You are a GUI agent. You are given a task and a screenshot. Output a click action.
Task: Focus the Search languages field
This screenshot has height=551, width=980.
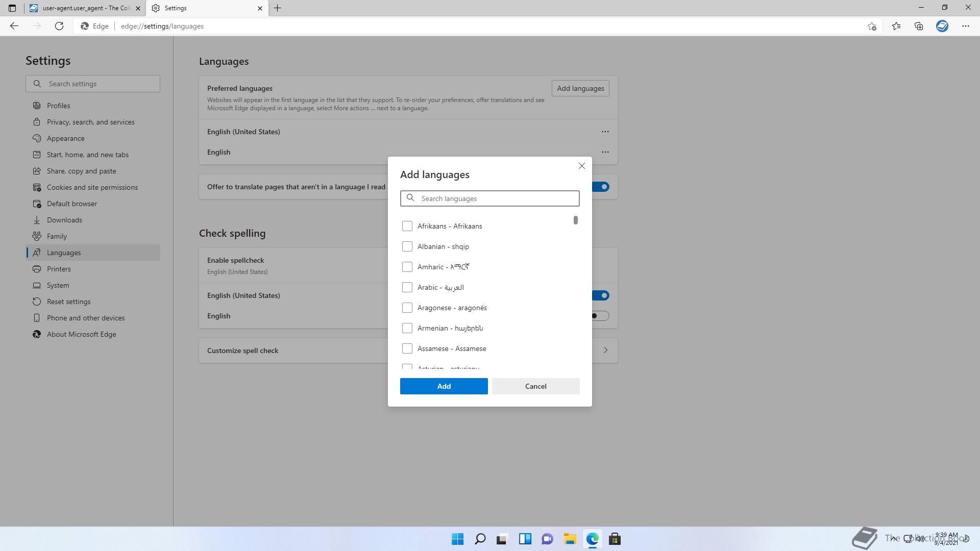point(490,198)
